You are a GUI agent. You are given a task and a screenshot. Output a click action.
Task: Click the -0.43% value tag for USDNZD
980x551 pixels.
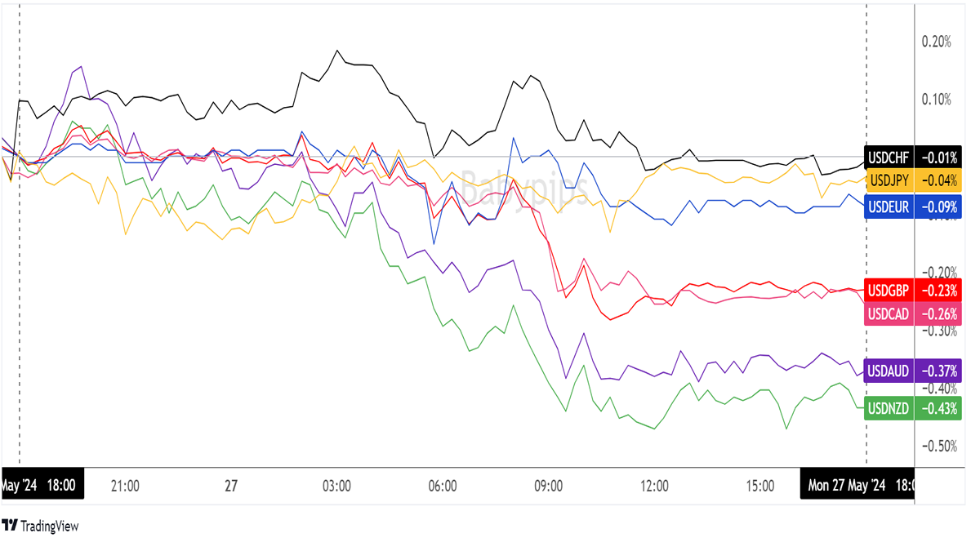938,407
